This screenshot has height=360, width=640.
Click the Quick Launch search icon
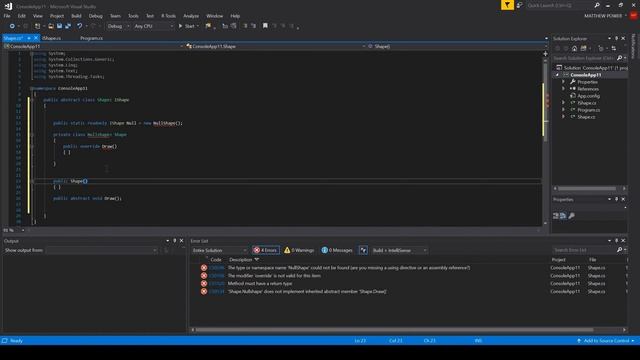pos(597,5)
